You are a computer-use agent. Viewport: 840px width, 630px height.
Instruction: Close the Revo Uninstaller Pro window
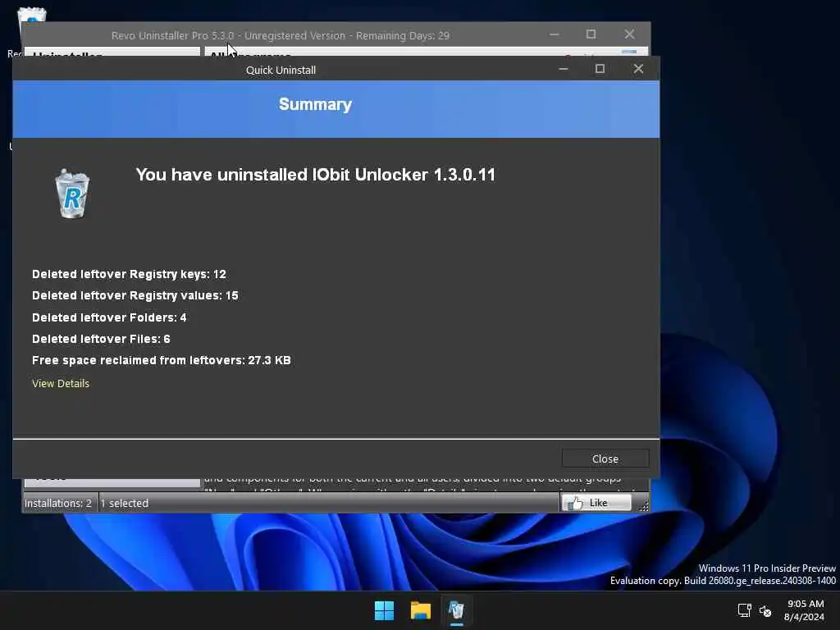click(629, 34)
